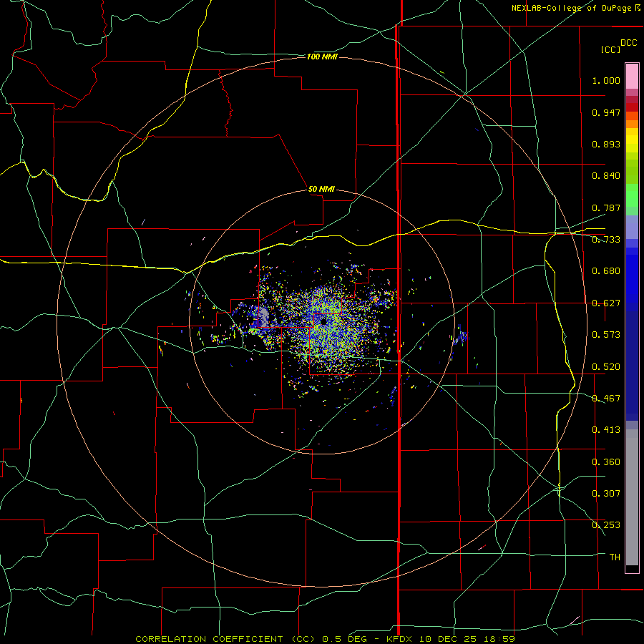
Task: Click the 0.733 legend value
Action: 606,240
